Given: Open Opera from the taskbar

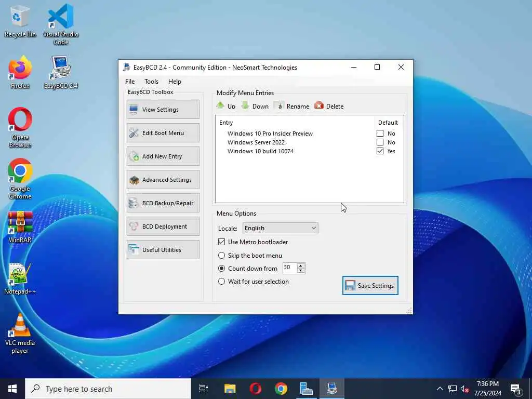Looking at the screenshot, I should pos(255,389).
